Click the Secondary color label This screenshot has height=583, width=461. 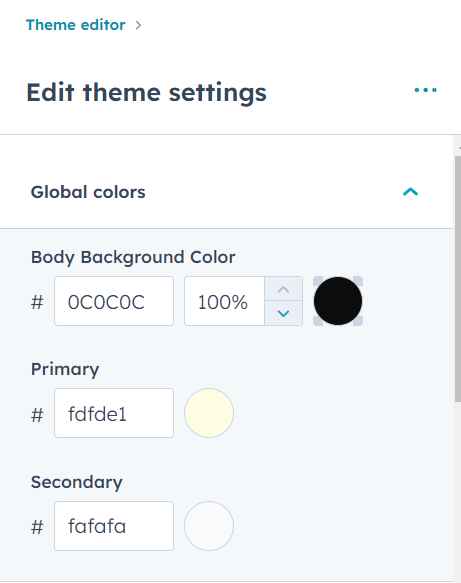point(77,482)
